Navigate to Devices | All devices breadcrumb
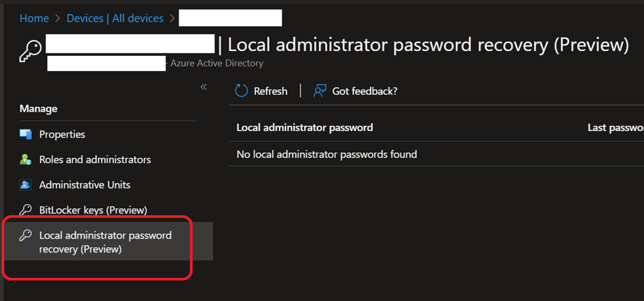 coord(114,18)
